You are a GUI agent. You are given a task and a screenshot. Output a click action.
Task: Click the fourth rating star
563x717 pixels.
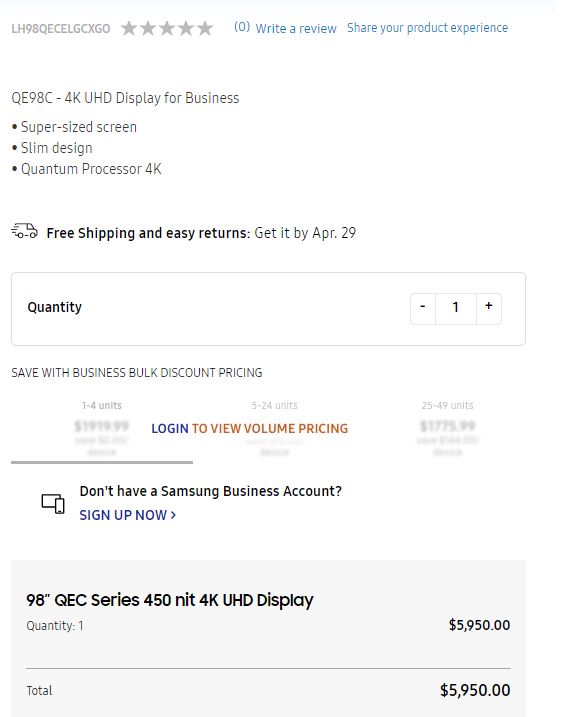[186, 28]
